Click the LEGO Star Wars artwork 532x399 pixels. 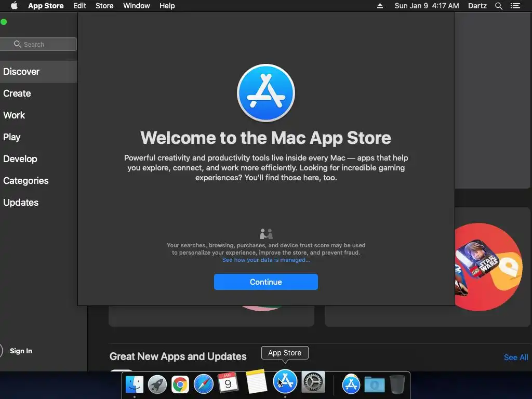point(478,259)
